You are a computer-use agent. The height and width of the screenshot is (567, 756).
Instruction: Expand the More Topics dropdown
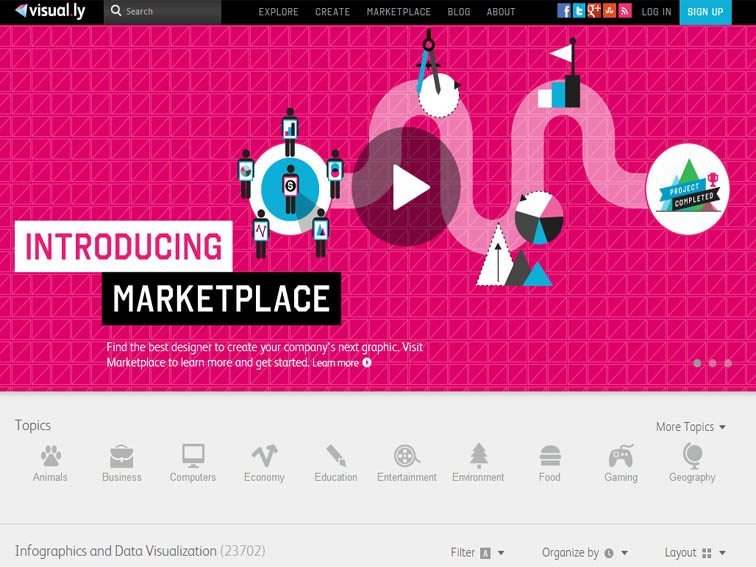pyautogui.click(x=690, y=427)
